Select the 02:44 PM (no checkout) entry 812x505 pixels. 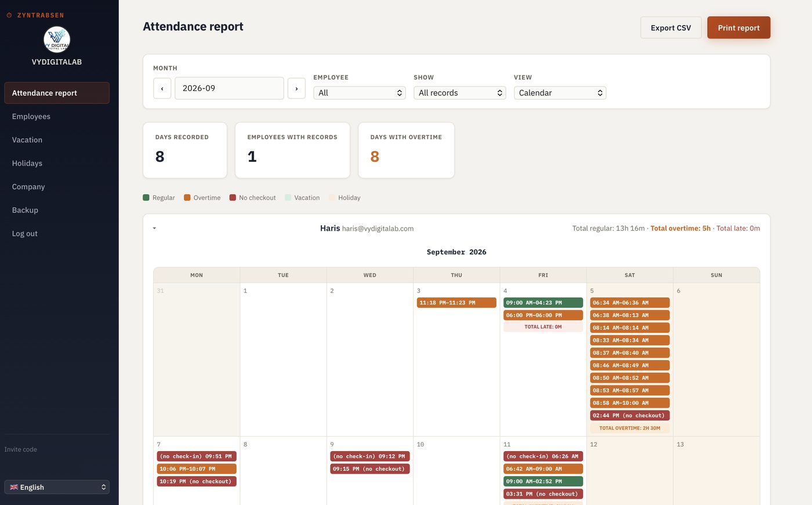[630, 416]
